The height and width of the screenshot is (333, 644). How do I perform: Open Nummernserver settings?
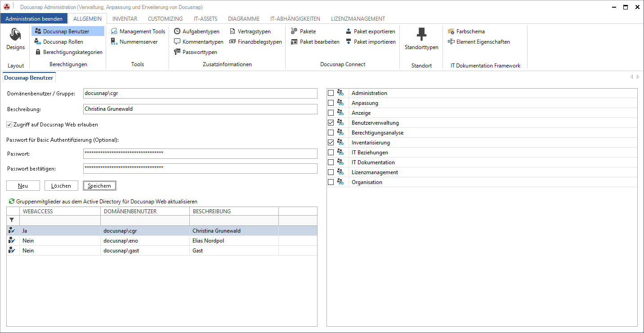point(134,42)
